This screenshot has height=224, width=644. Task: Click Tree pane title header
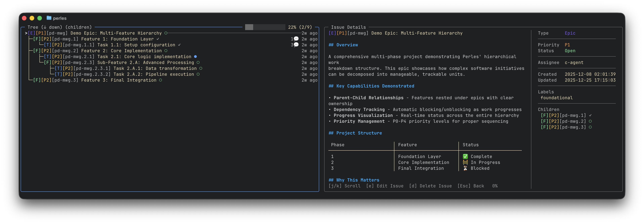(x=59, y=27)
